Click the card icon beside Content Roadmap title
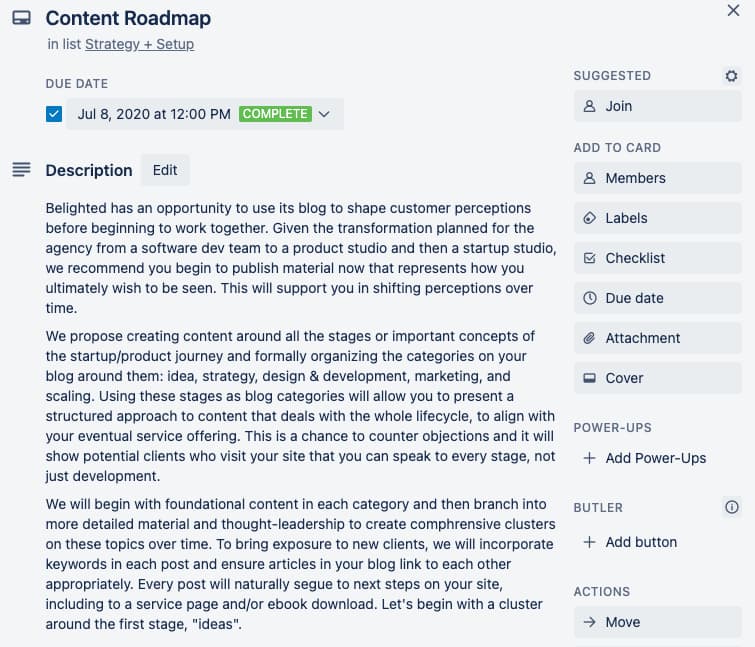Image resolution: width=755 pixels, height=647 pixels. point(21,18)
